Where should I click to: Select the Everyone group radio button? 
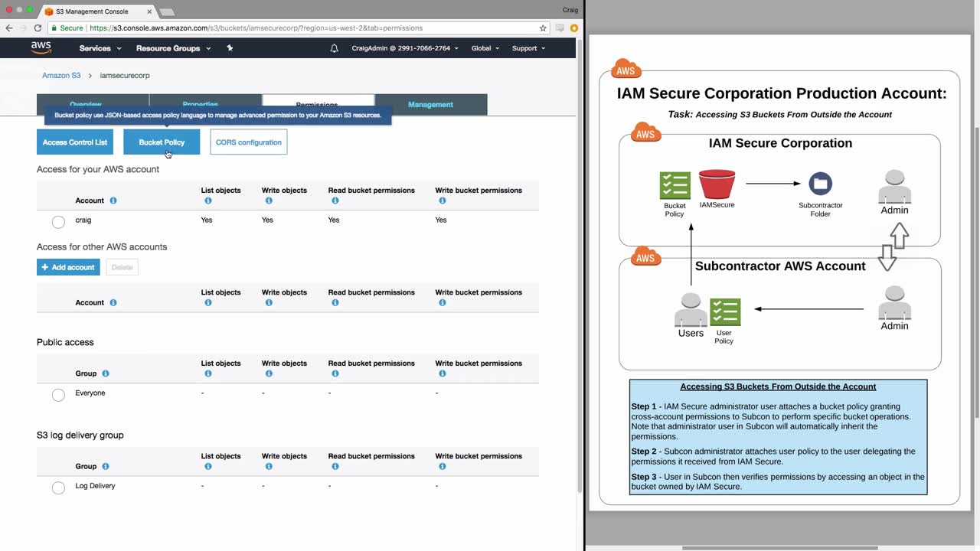[58, 395]
